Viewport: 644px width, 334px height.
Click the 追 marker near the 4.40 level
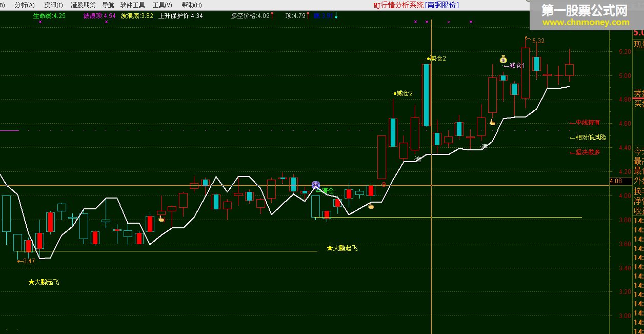point(484,147)
